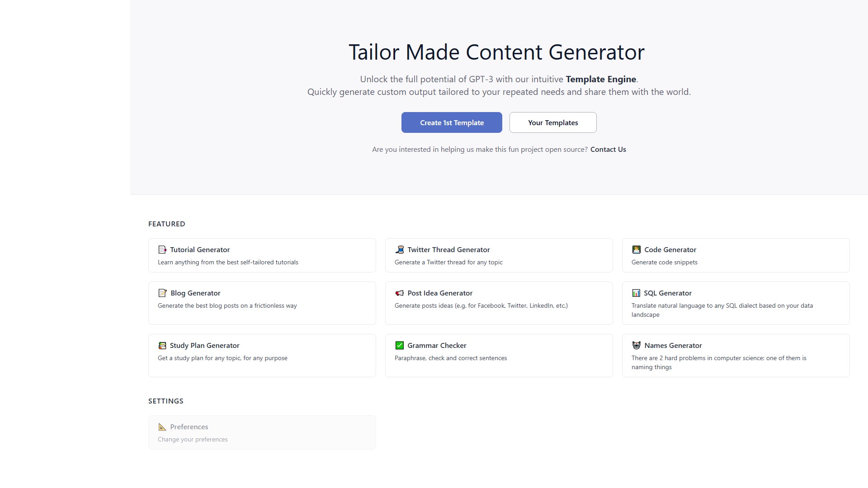Open the Grammar Checker card
The image size is (868, 488).
pyautogui.click(x=499, y=356)
